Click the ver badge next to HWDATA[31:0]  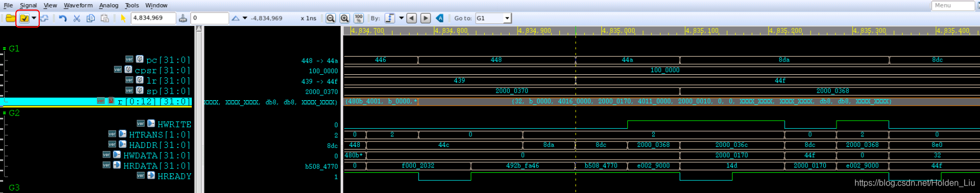106,155
